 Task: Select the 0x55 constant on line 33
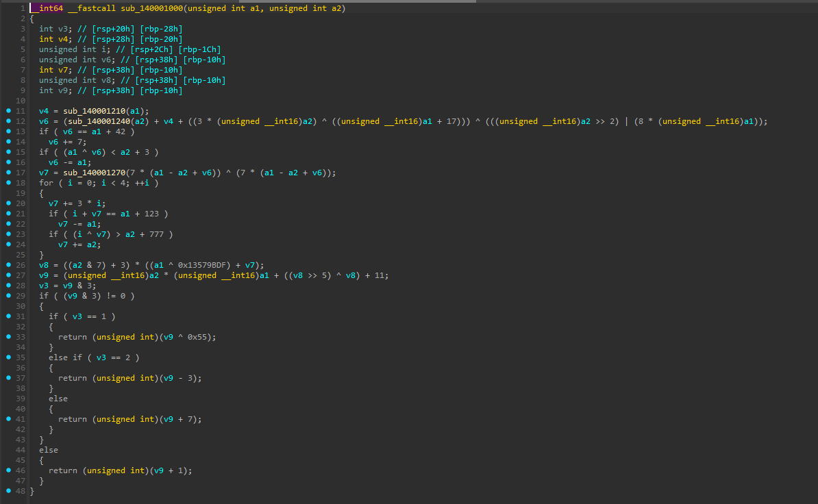point(197,337)
